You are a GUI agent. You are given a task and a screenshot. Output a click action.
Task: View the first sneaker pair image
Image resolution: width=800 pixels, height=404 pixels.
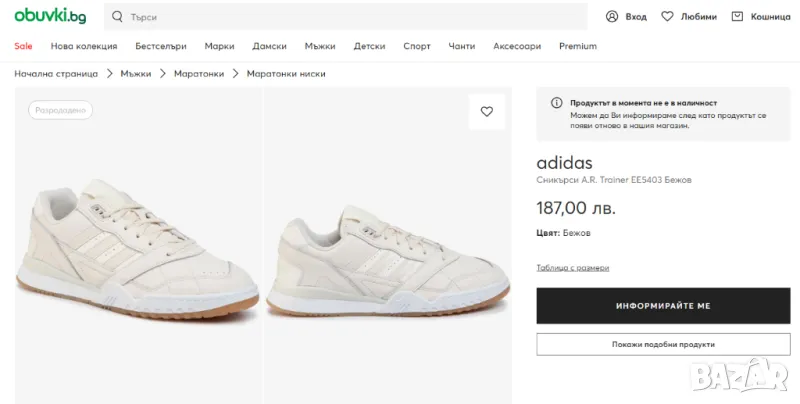click(x=138, y=240)
